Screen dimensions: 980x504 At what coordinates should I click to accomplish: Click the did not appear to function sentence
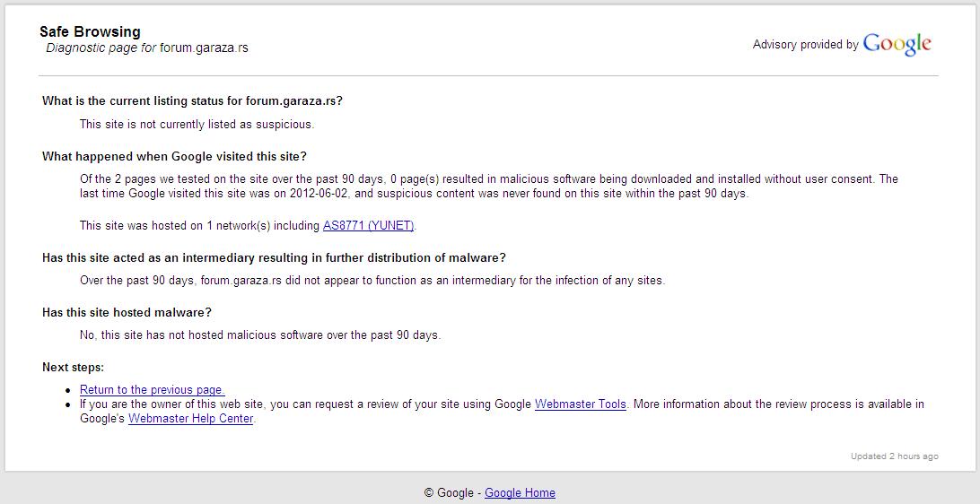pos(372,280)
